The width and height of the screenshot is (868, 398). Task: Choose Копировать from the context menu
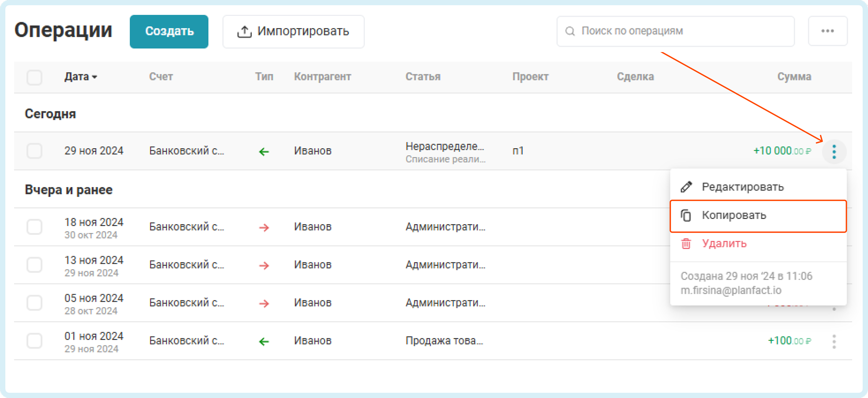(x=734, y=215)
